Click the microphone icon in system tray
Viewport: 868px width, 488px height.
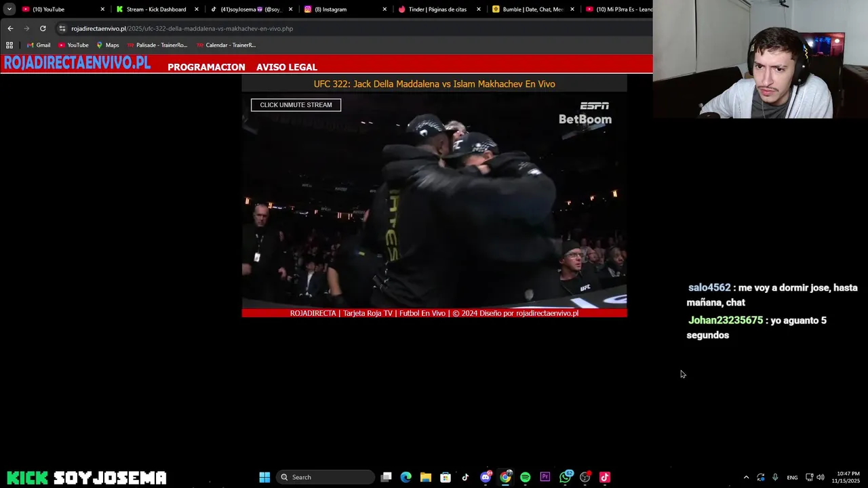pos(775,477)
